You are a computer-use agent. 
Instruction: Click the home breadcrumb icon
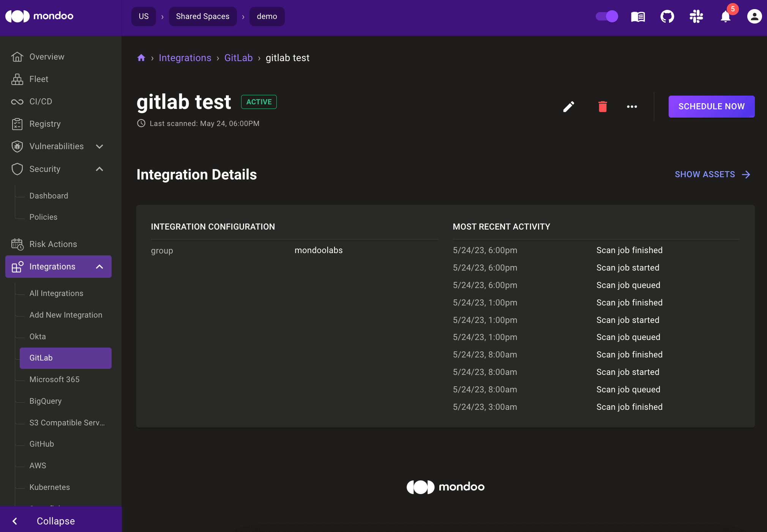141,58
